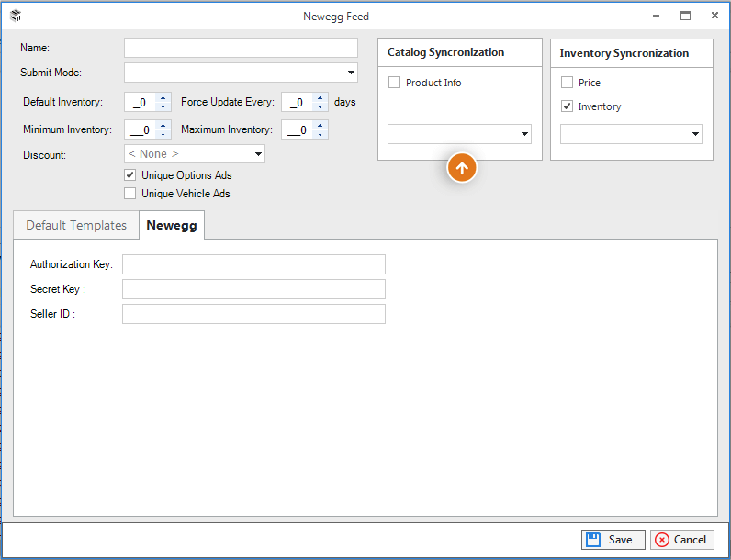The height and width of the screenshot is (560, 731).
Task: Click the Secret Key field
Action: tap(253, 289)
